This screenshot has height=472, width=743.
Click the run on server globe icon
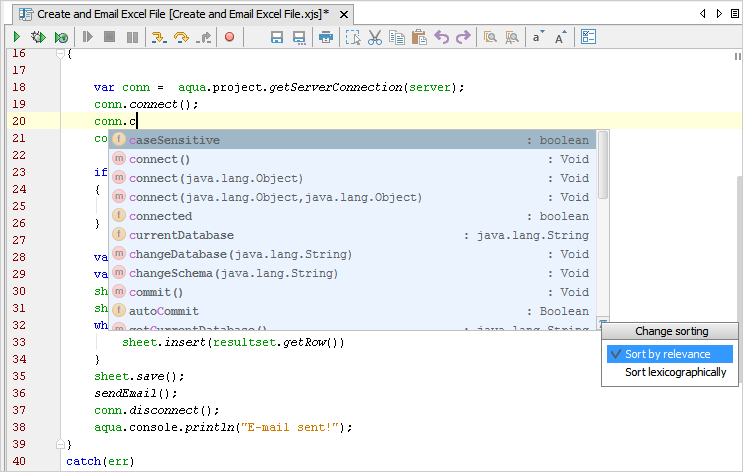(61, 37)
